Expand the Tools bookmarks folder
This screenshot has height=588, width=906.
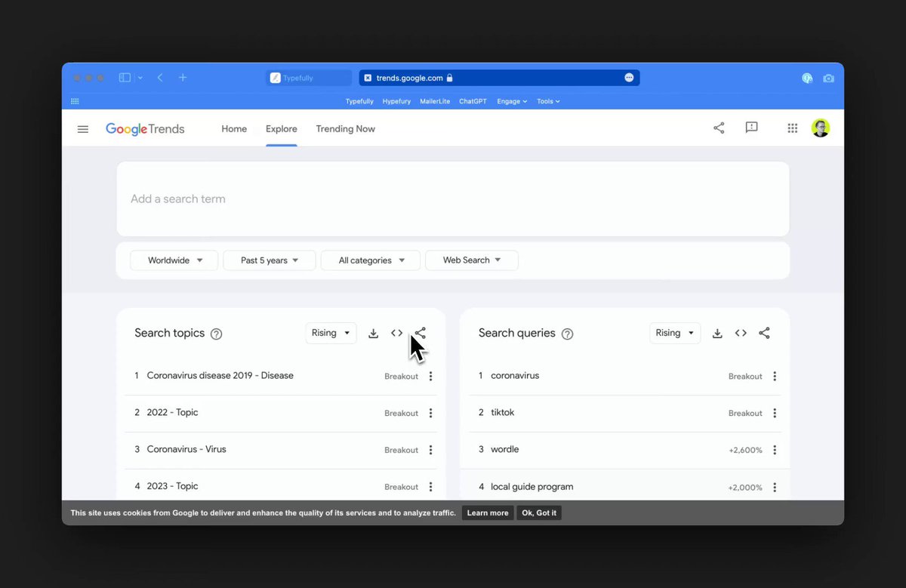pyautogui.click(x=548, y=101)
